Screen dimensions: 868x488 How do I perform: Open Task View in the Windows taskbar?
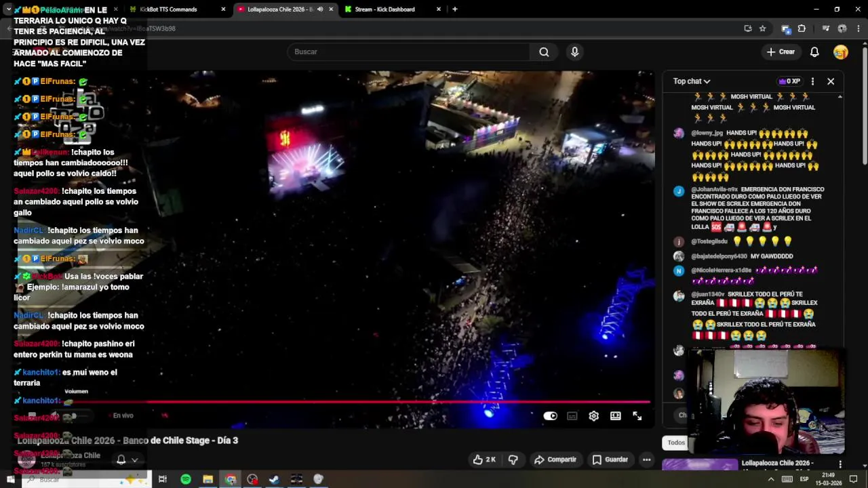coord(163,480)
